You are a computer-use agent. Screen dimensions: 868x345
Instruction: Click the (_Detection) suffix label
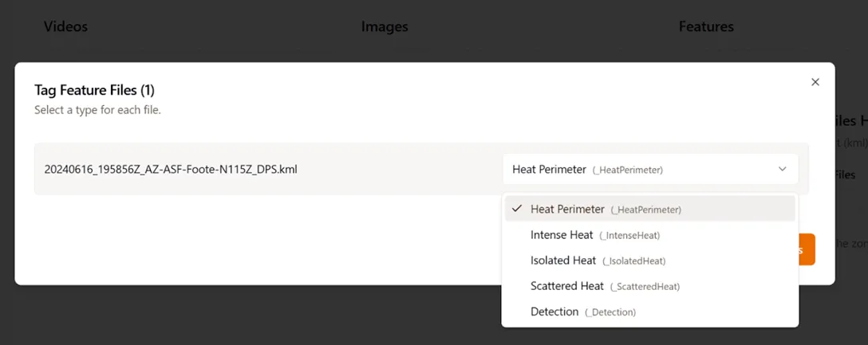(x=610, y=312)
